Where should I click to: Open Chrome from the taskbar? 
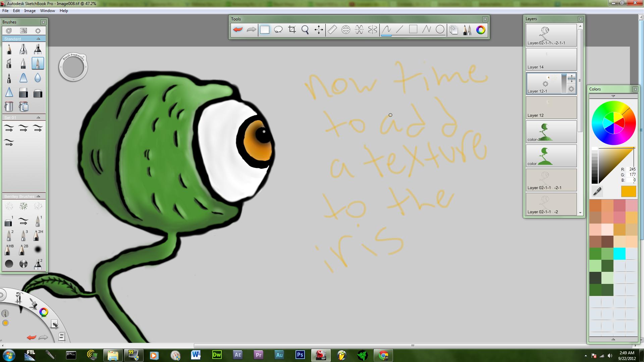pyautogui.click(x=383, y=355)
